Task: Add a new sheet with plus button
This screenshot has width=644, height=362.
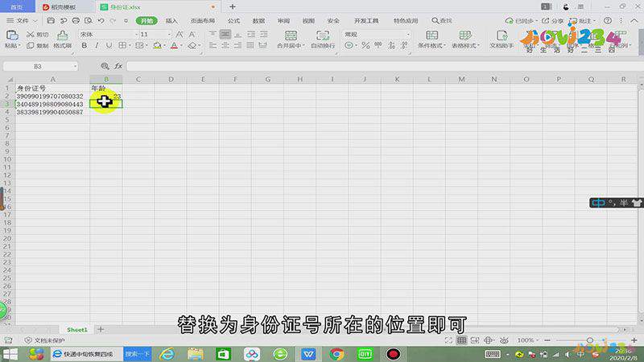Action: point(101,329)
